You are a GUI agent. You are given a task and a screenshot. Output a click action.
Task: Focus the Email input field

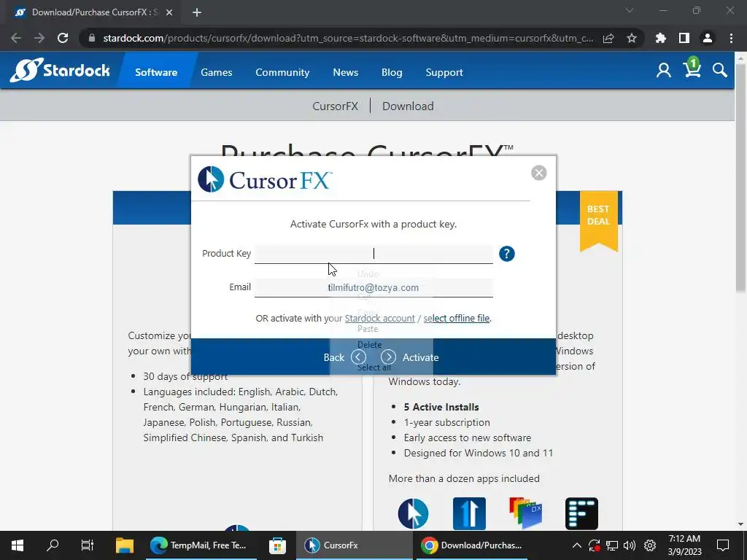pyautogui.click(x=373, y=287)
